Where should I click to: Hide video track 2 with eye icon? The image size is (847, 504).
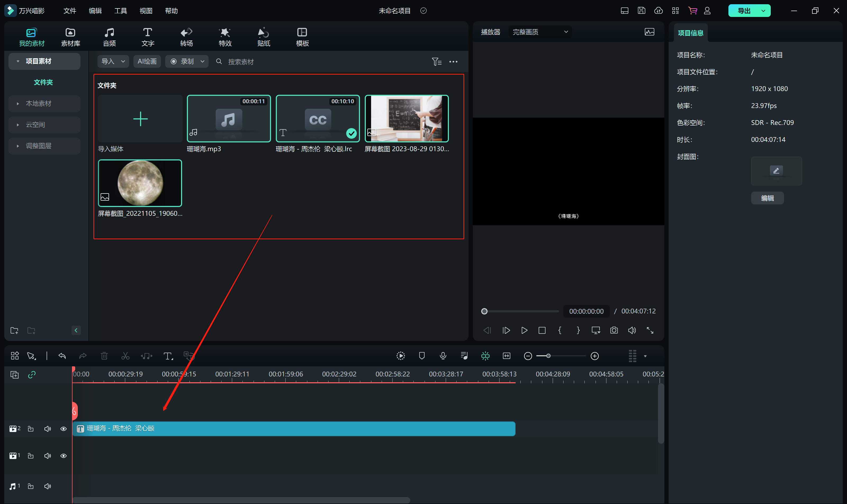click(x=64, y=429)
